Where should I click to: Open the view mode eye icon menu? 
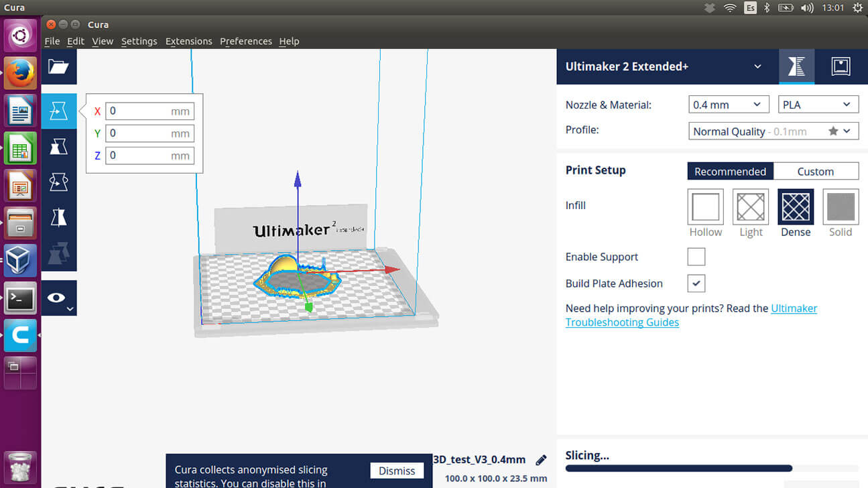tap(59, 298)
